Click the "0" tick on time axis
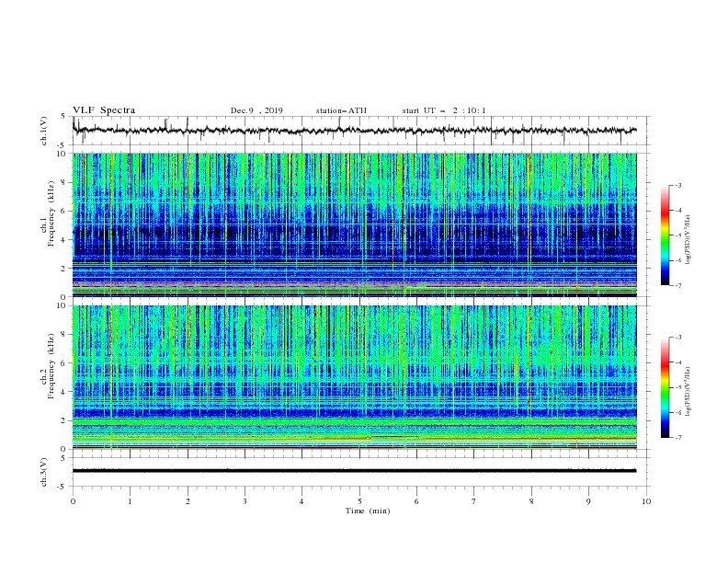The image size is (728, 563). pos(73,501)
